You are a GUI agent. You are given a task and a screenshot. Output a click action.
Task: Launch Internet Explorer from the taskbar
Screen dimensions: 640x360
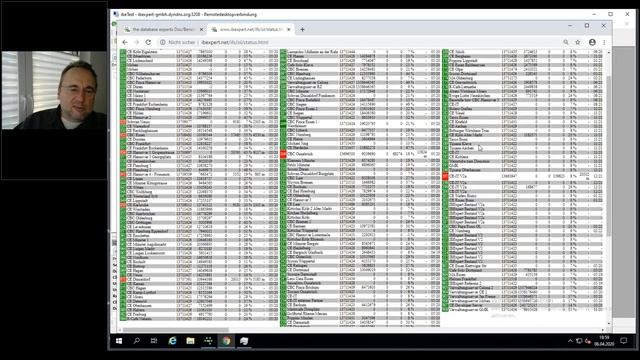(x=172, y=341)
